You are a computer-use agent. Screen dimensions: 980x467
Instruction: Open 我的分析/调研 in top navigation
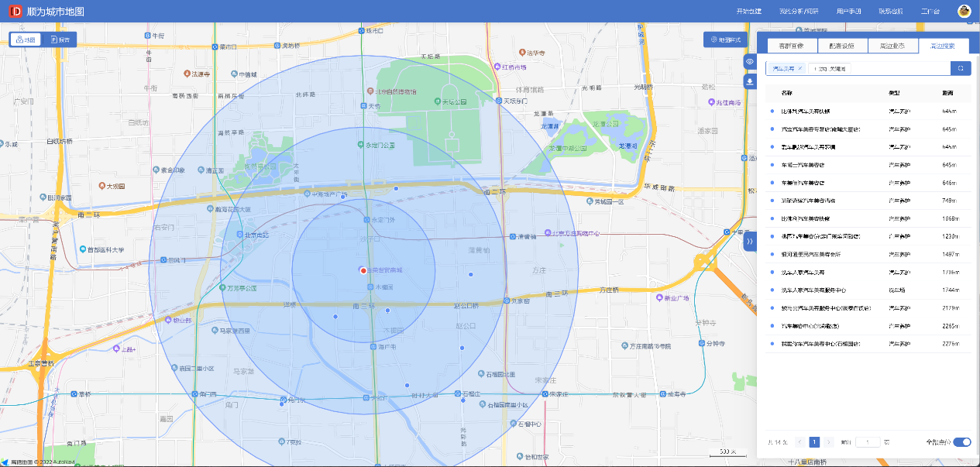click(798, 12)
